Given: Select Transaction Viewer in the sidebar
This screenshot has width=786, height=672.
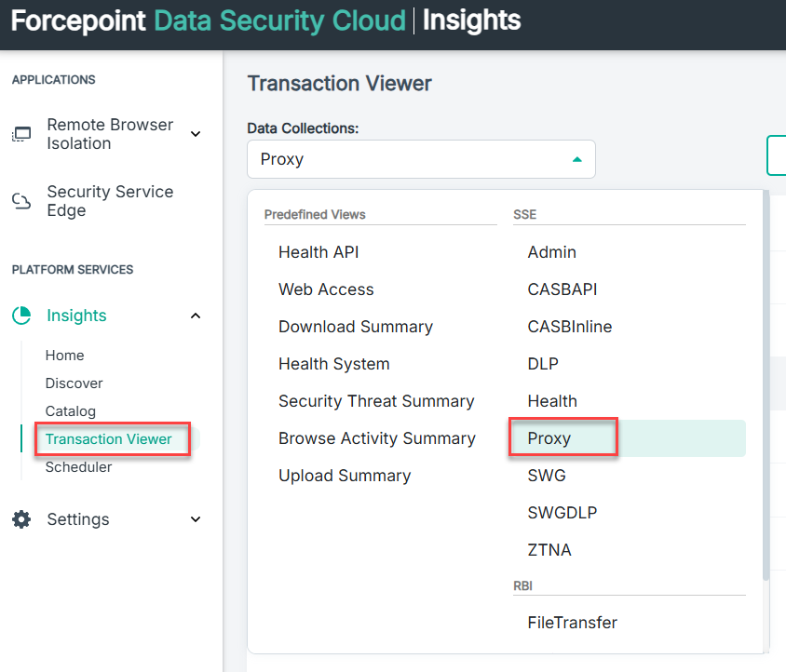Looking at the screenshot, I should [x=108, y=439].
